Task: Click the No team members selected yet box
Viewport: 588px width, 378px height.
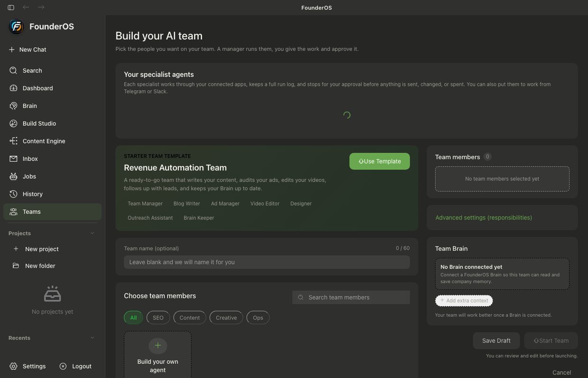Action: 502,179
